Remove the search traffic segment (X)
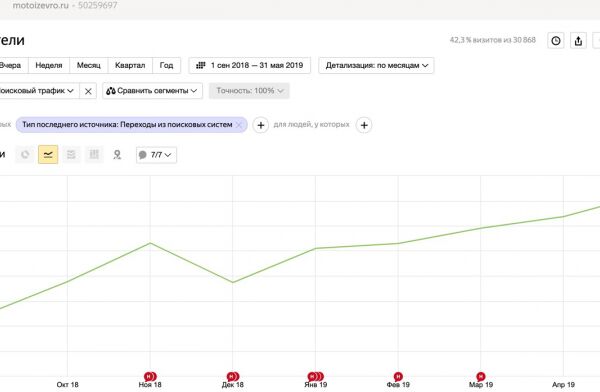 (88, 91)
